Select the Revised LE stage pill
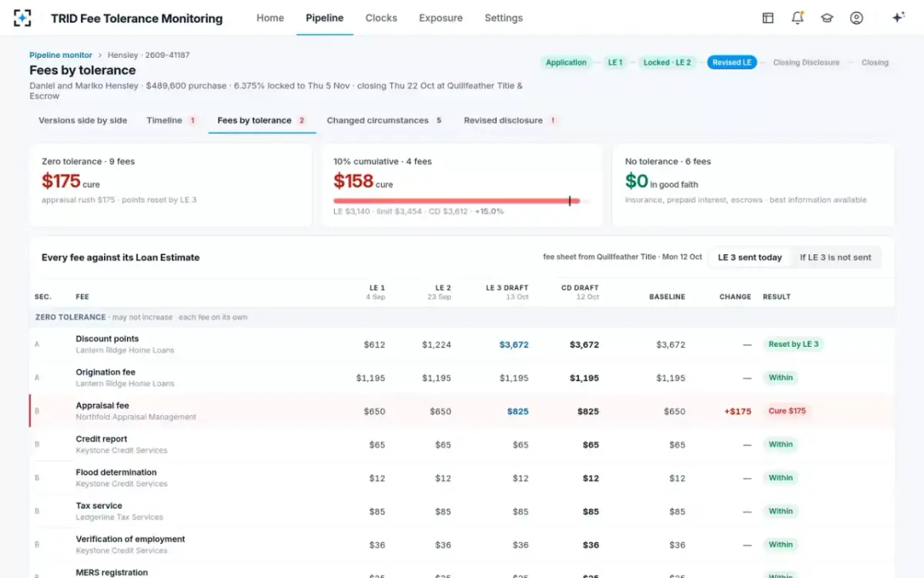This screenshot has width=924, height=578. 731,62
